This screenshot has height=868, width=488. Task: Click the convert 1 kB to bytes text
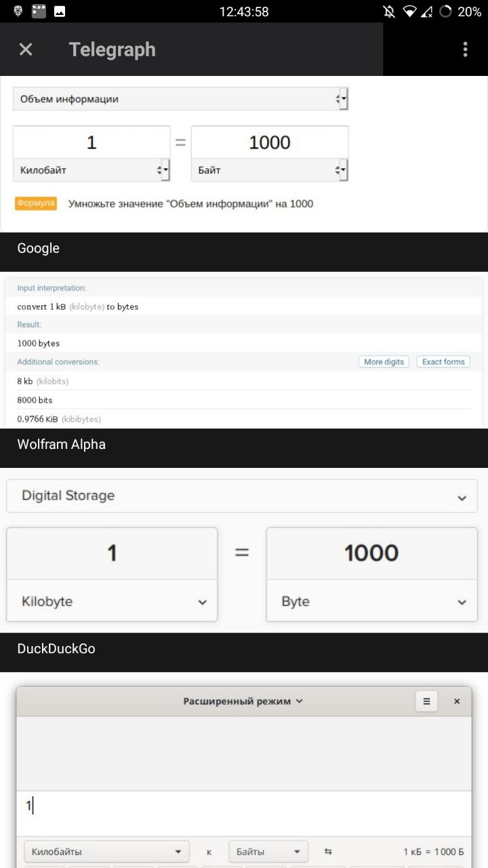tap(77, 307)
